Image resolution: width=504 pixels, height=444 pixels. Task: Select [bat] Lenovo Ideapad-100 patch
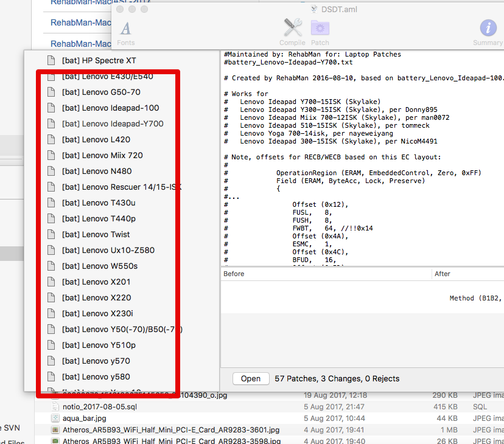[x=111, y=108]
